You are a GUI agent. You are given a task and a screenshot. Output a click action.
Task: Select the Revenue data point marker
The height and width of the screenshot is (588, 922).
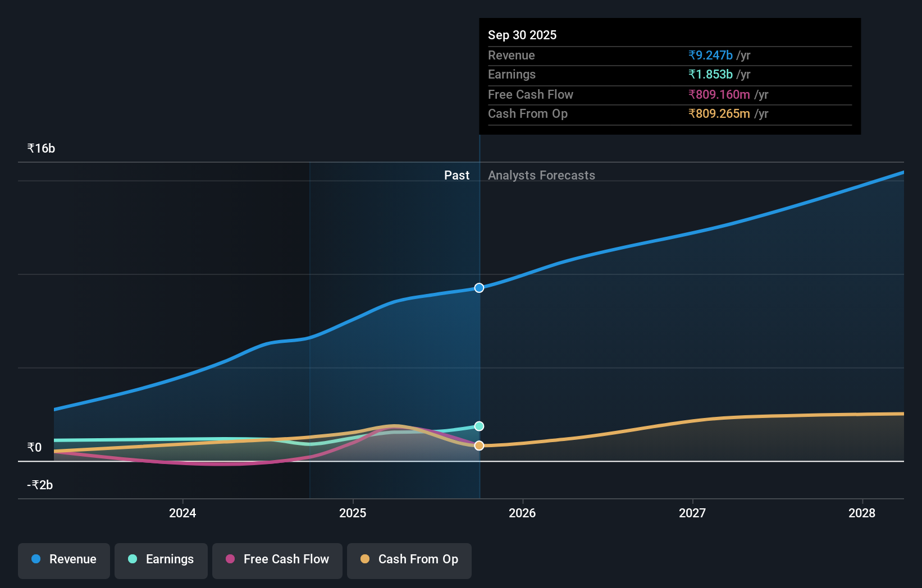[479, 288]
